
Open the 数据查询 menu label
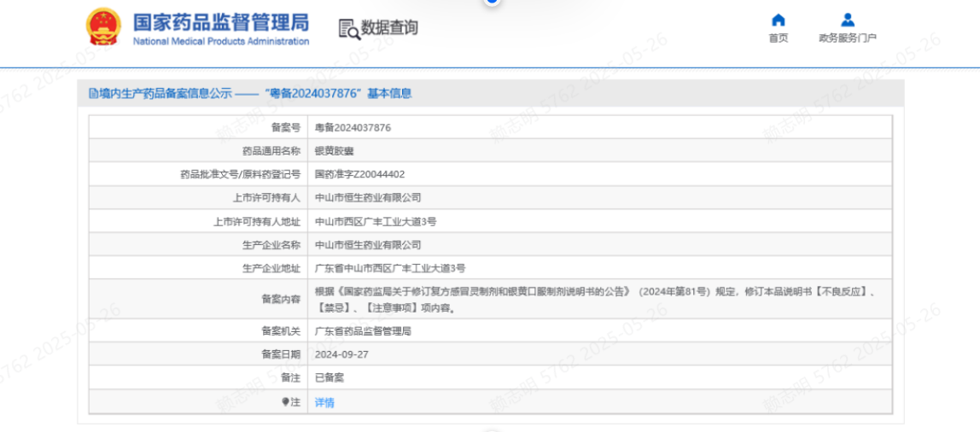(389, 28)
